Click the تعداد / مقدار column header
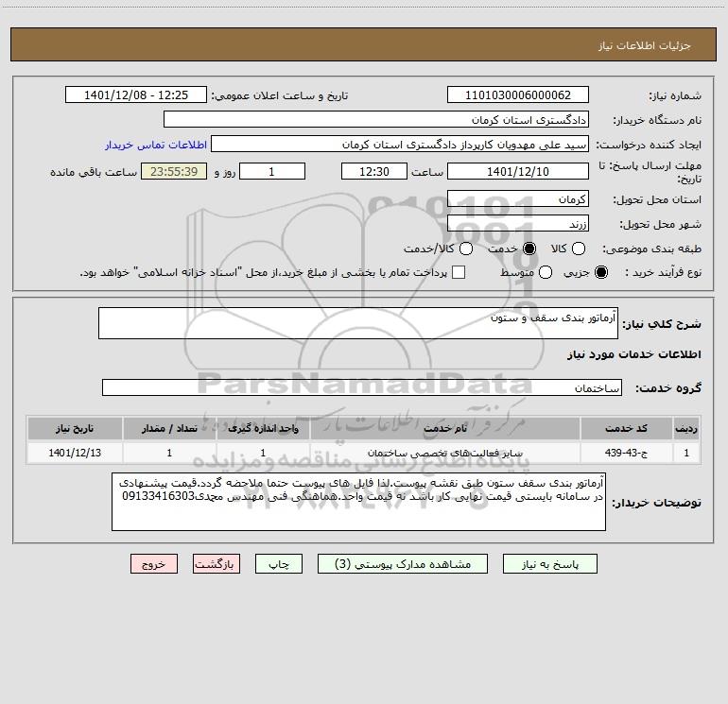The width and height of the screenshot is (728, 704). pyautogui.click(x=169, y=428)
